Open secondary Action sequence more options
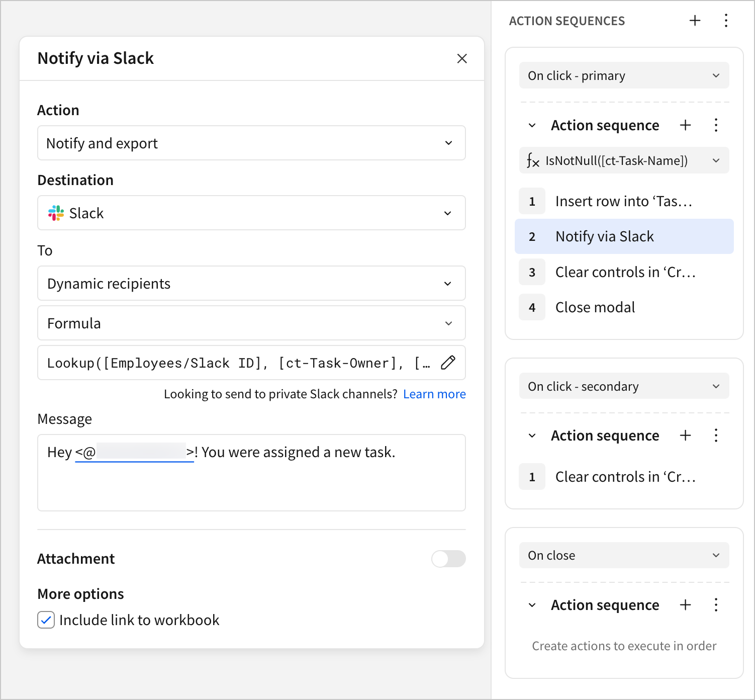The width and height of the screenshot is (755, 700). (716, 435)
